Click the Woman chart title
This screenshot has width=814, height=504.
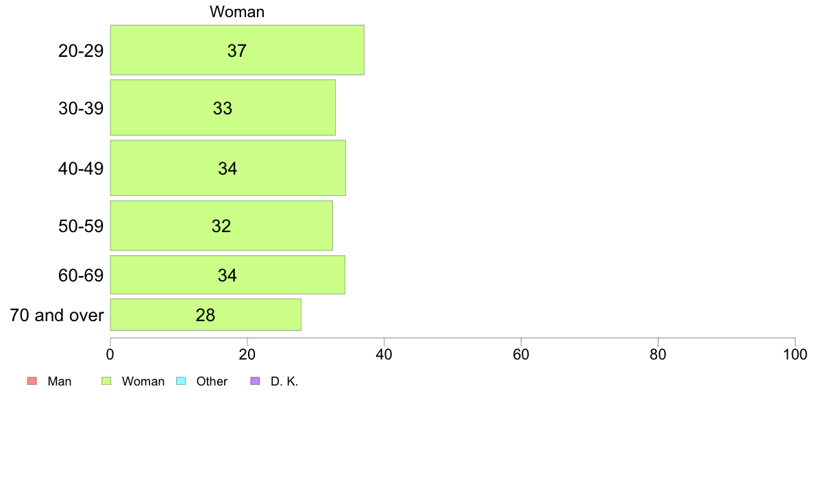coord(237,12)
